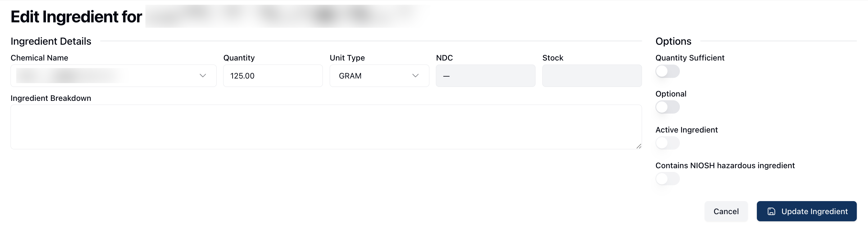Click the Cancel button
Screen dimensions: 868x234
click(726, 211)
